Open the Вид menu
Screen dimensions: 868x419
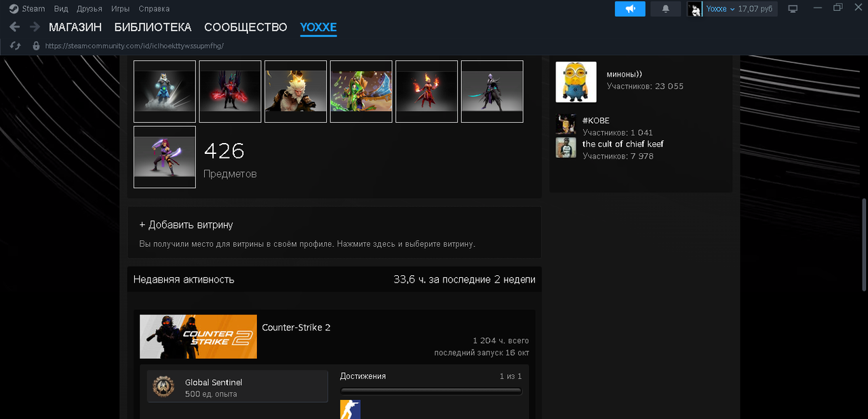pyautogui.click(x=61, y=9)
